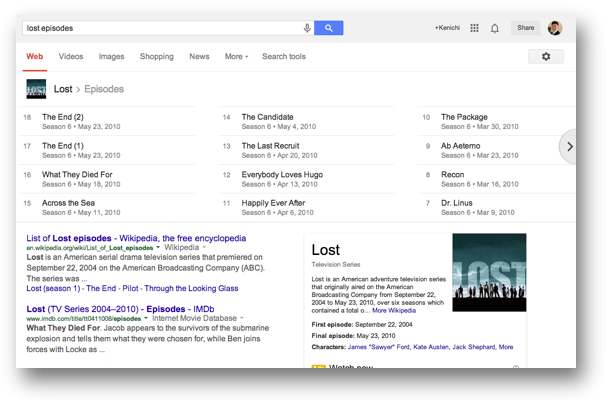The image size is (606, 400).
Task: Expand the Internet Movie Database dropdown arrow
Action: [x=242, y=318]
